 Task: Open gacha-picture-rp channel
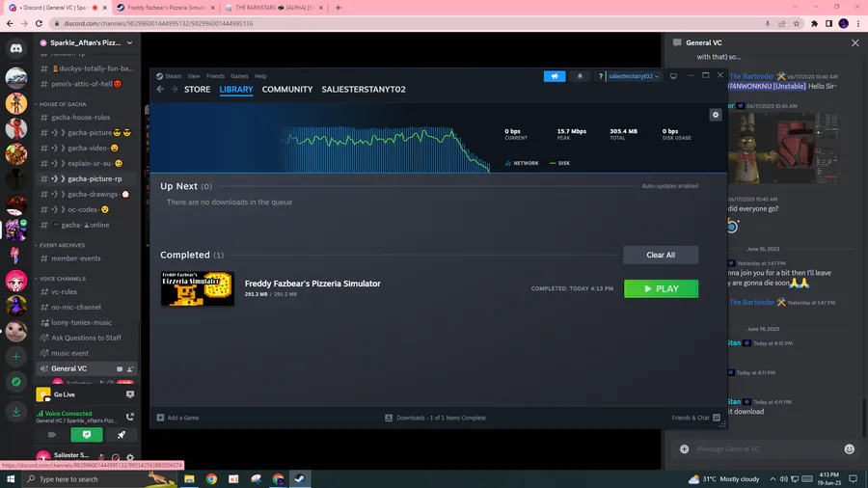[87, 178]
